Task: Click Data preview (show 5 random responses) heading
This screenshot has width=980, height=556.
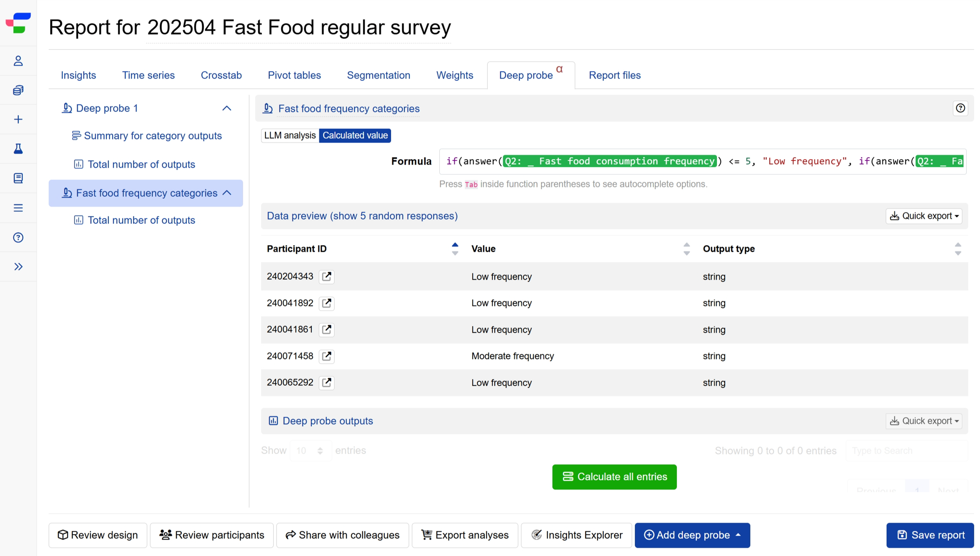Action: point(362,216)
